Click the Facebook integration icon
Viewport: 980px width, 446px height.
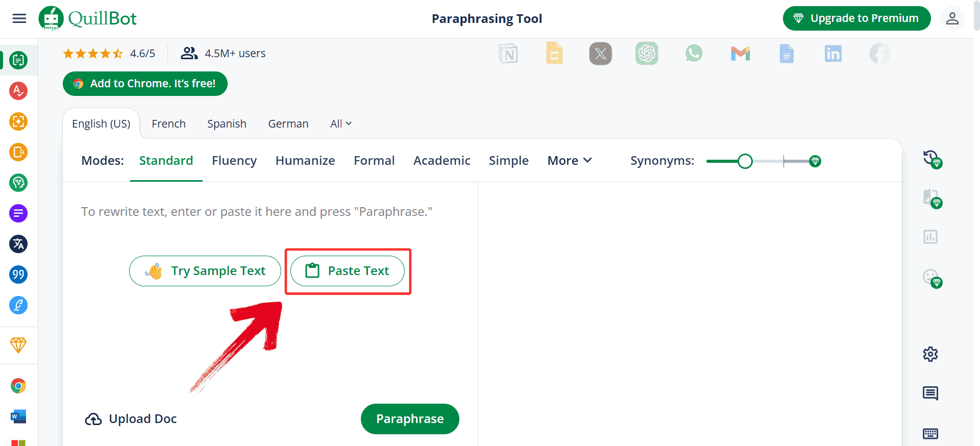coord(880,54)
